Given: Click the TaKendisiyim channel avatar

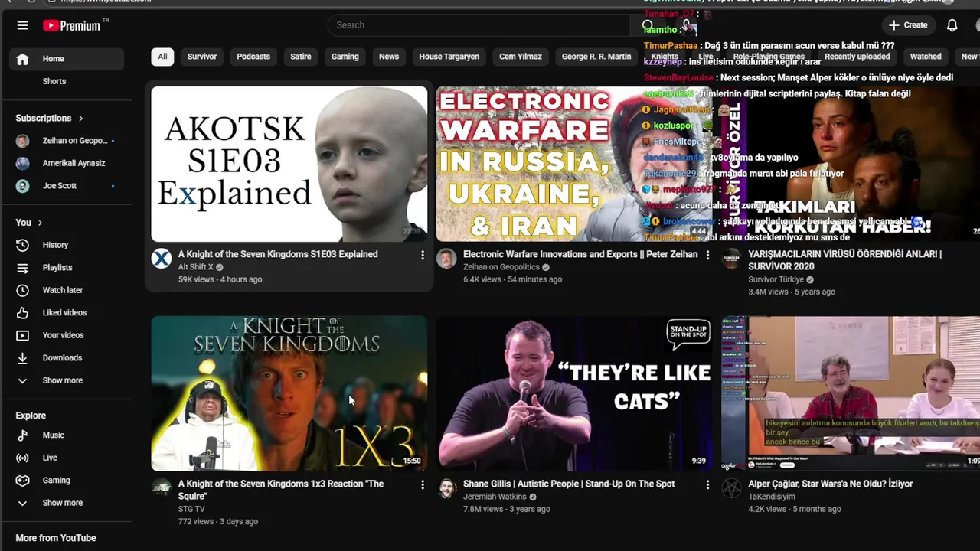Looking at the screenshot, I should click(x=732, y=488).
